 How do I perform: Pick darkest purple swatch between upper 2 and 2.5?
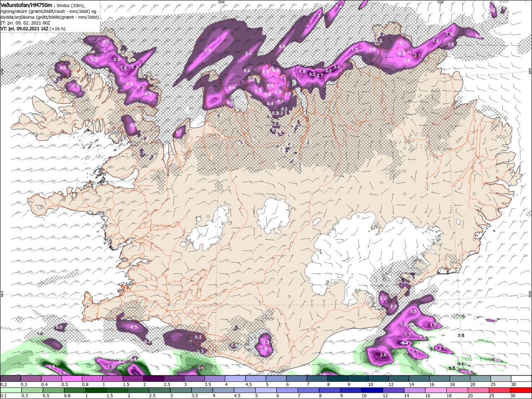pos(154,379)
